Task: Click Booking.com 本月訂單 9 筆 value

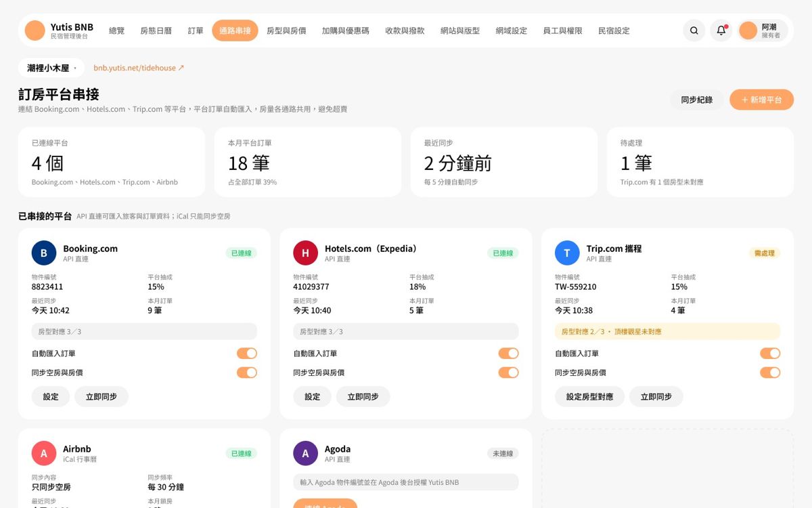Action: coord(155,310)
